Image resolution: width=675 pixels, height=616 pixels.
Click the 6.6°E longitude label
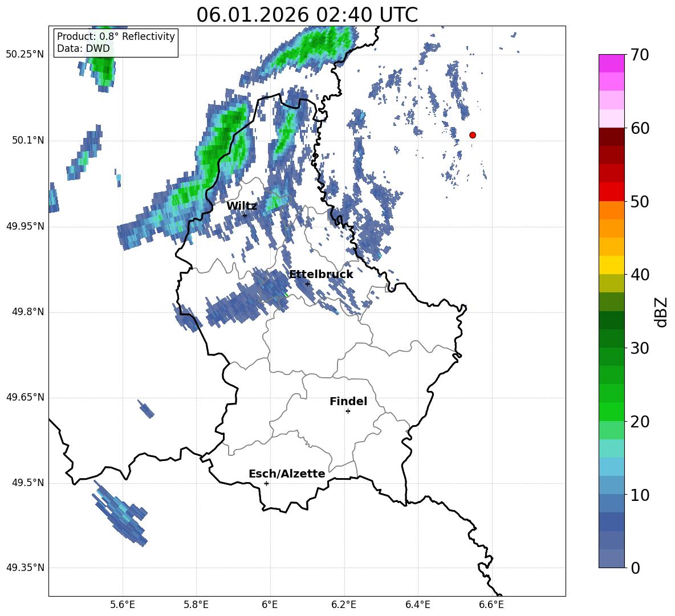[491, 605]
